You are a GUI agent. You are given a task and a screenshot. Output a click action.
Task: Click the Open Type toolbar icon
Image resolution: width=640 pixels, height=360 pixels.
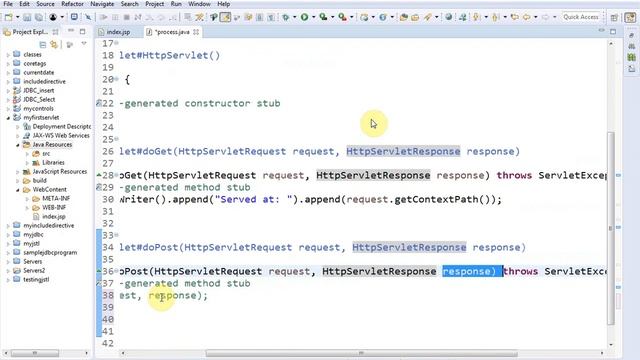tap(404, 17)
